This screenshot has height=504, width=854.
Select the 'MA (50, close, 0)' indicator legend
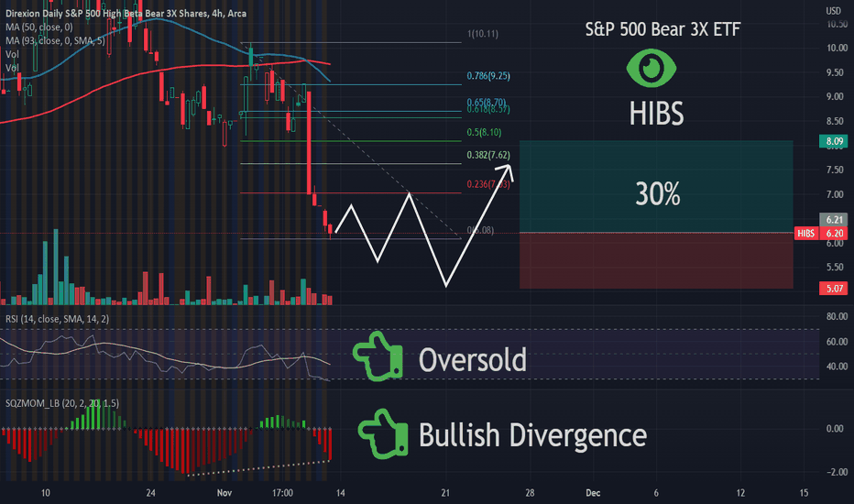click(39, 27)
